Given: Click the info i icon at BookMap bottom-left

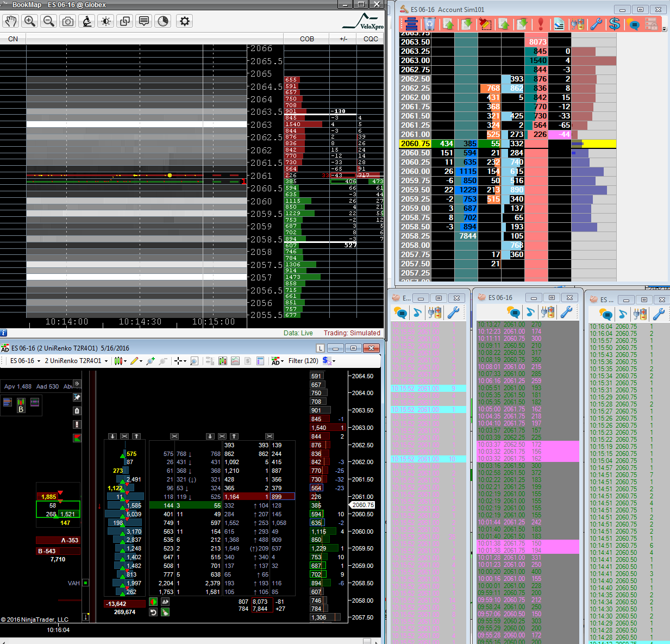Looking at the screenshot, I should coord(4,333).
